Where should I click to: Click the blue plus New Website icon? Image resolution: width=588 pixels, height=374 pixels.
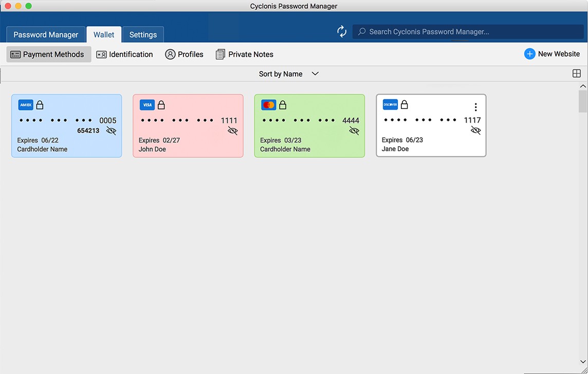click(529, 54)
